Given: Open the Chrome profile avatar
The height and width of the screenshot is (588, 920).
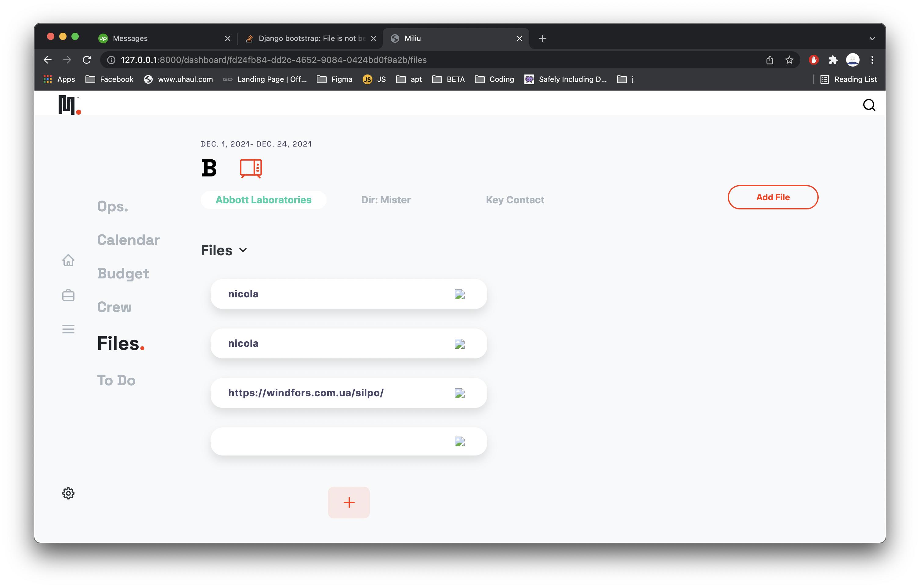Looking at the screenshot, I should pyautogui.click(x=853, y=60).
